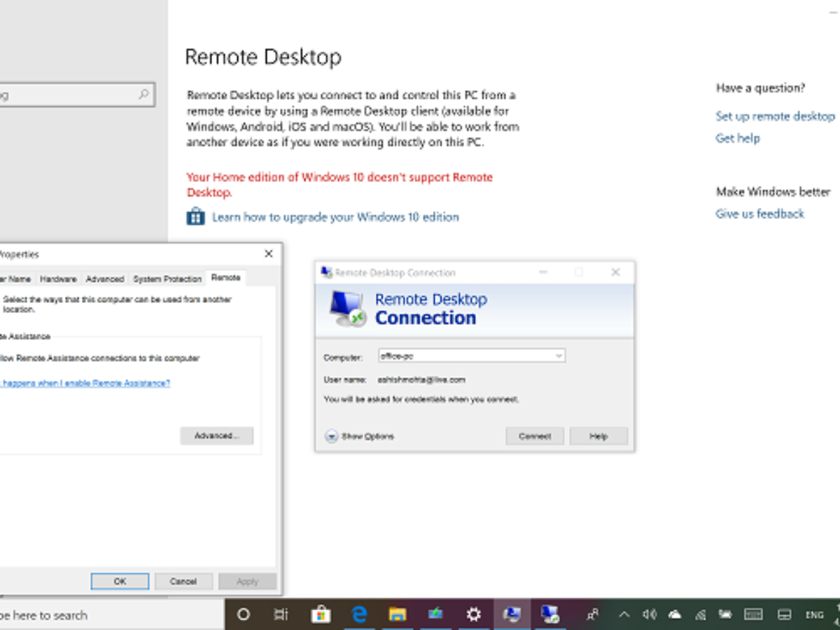Close the Remote Desktop Connection window

pyautogui.click(x=615, y=272)
